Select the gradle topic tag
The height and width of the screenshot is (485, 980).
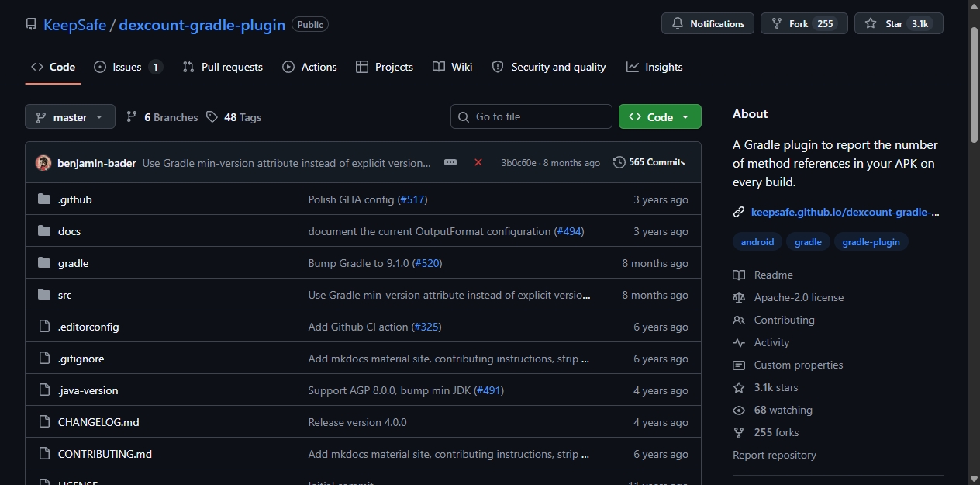click(808, 242)
